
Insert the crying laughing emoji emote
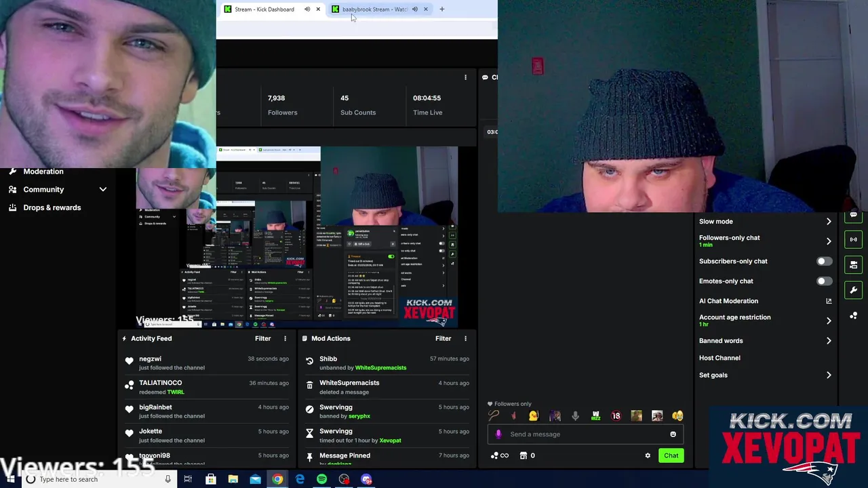click(677, 416)
